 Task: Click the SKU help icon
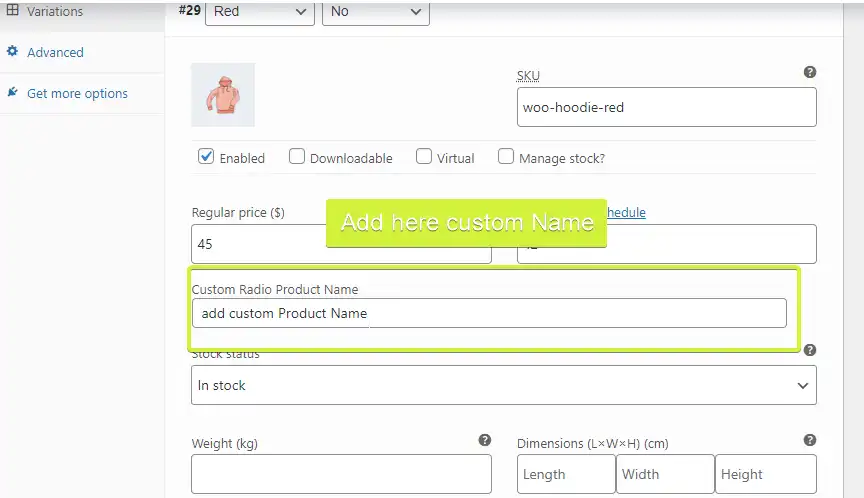(809, 72)
